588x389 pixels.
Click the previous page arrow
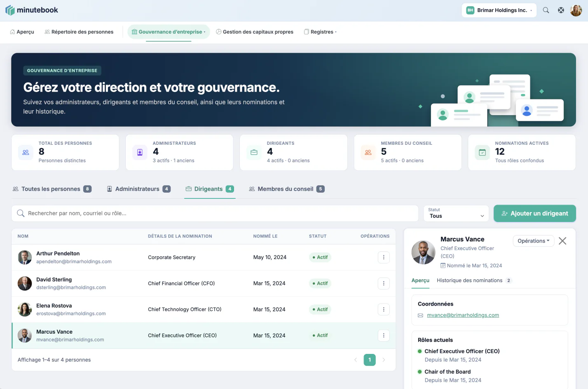click(356, 360)
